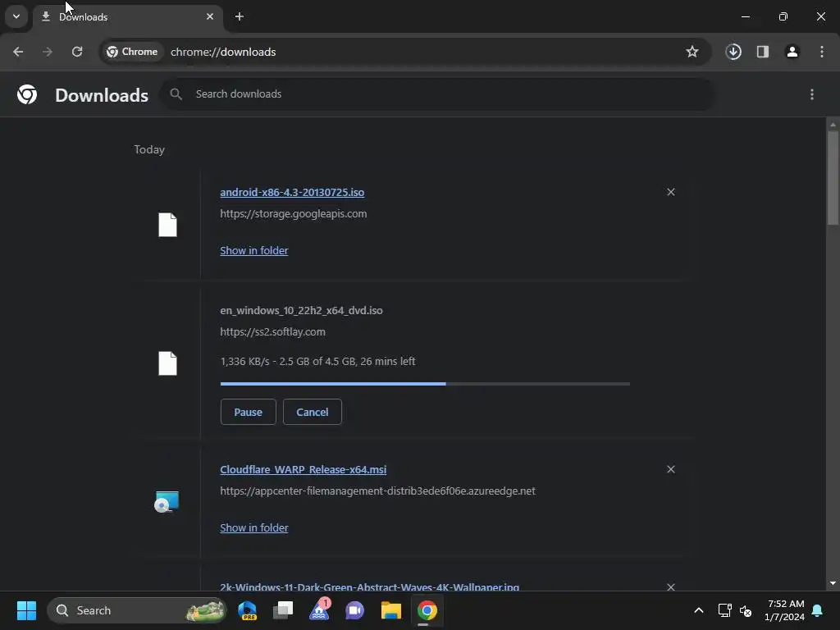Reload the downloads page
This screenshot has width=840, height=630.
[x=77, y=52]
